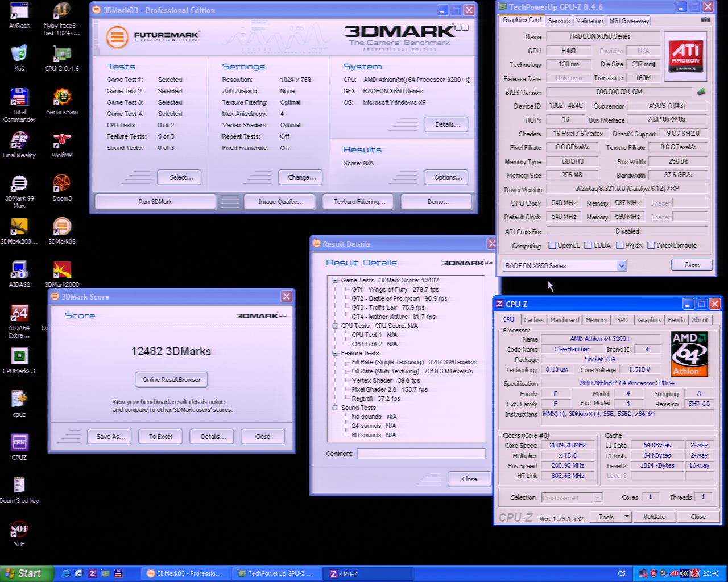Click the Validate button in CPU-Z
Viewport: 728px width, 582px height.
click(654, 517)
